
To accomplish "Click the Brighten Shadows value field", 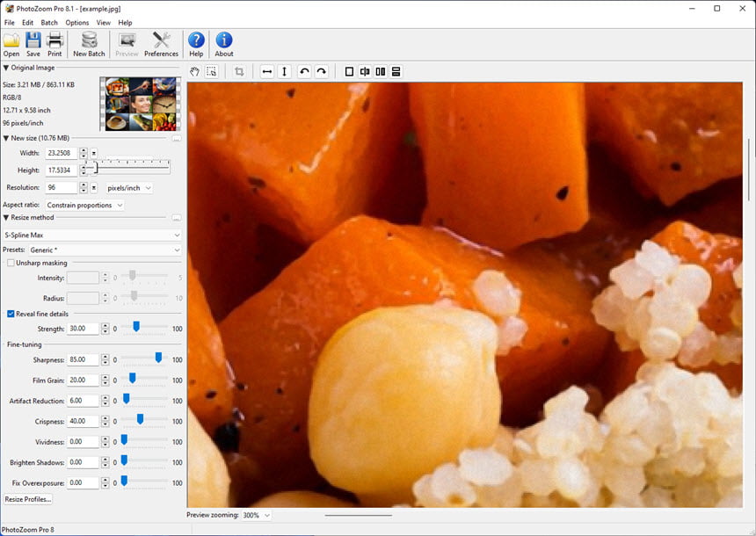I will point(83,463).
